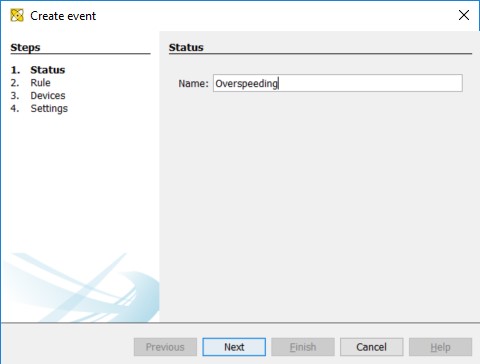
Task: Click the disabled Finish button
Action: tap(303, 347)
